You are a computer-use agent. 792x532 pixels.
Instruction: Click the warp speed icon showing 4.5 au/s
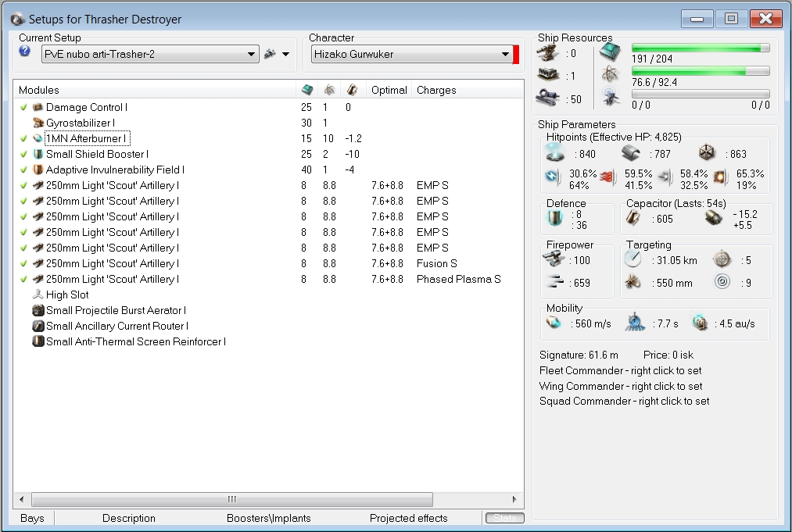tap(700, 322)
